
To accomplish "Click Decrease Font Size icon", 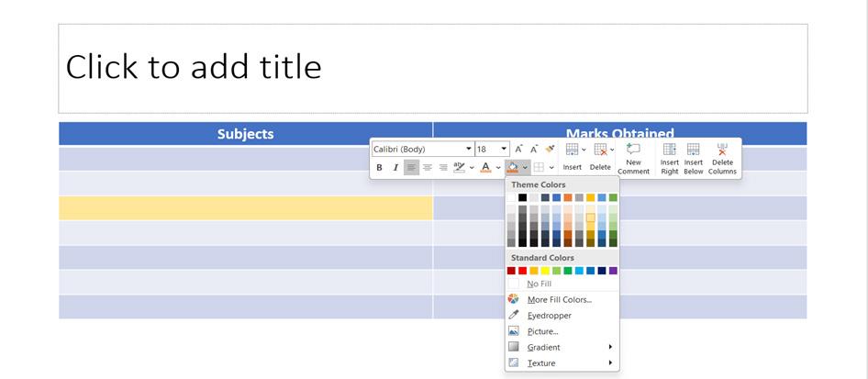I will 534,149.
